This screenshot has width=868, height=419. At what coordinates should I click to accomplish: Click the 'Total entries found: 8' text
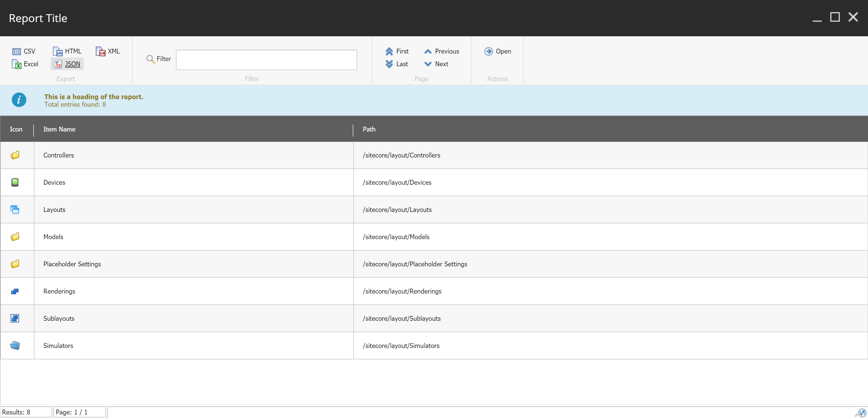(75, 105)
